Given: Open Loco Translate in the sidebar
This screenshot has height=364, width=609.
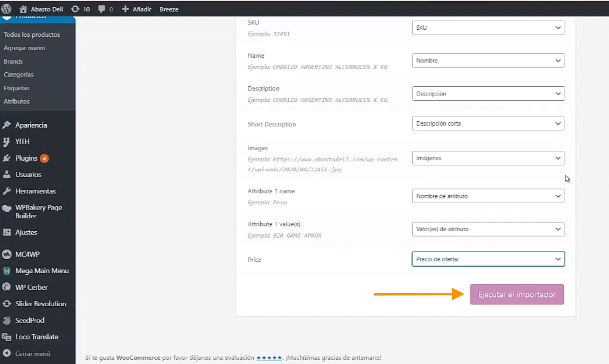Looking at the screenshot, I should pos(36,337).
